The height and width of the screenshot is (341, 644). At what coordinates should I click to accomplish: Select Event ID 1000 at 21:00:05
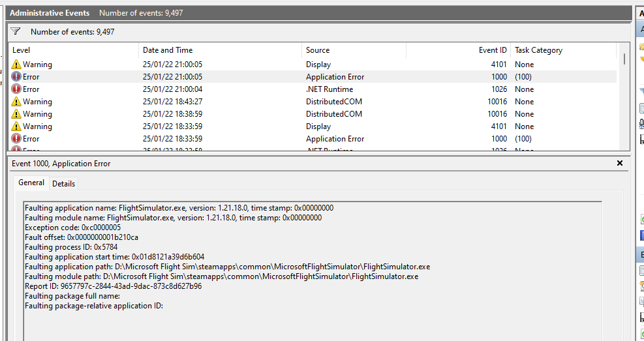[x=499, y=77]
